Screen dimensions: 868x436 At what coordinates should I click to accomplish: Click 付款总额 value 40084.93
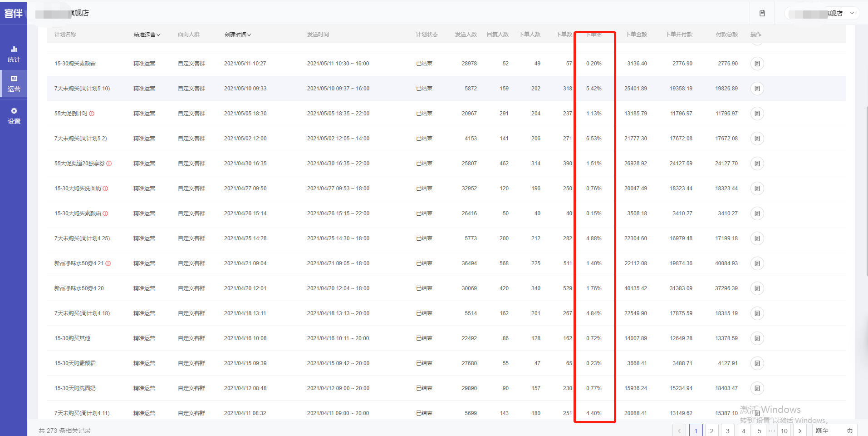click(726, 263)
